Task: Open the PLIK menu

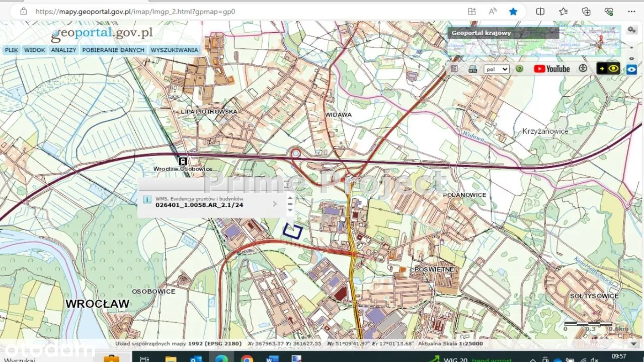Action: click(x=11, y=50)
